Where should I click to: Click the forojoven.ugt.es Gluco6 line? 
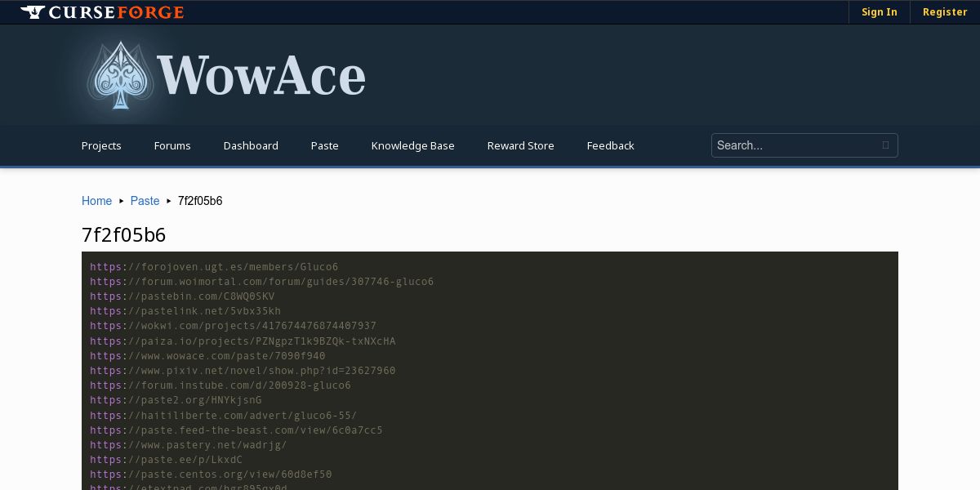pos(214,267)
